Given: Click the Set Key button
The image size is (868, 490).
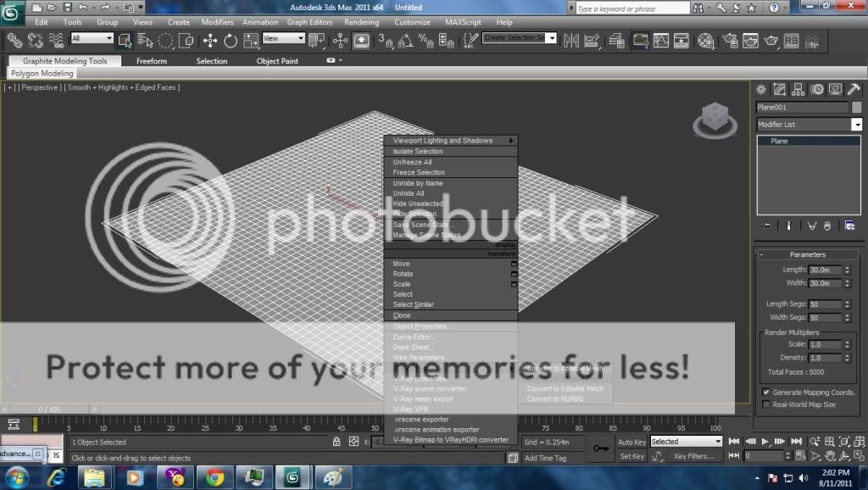Looking at the screenshot, I should (632, 456).
